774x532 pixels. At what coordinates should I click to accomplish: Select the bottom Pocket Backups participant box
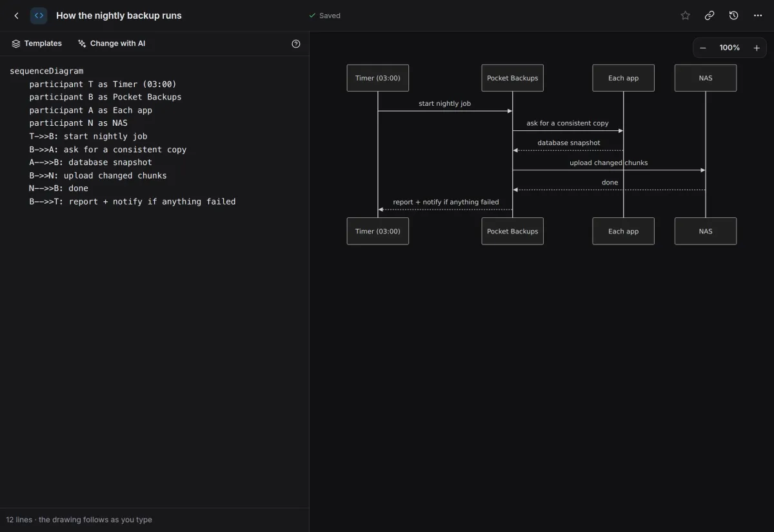point(513,232)
